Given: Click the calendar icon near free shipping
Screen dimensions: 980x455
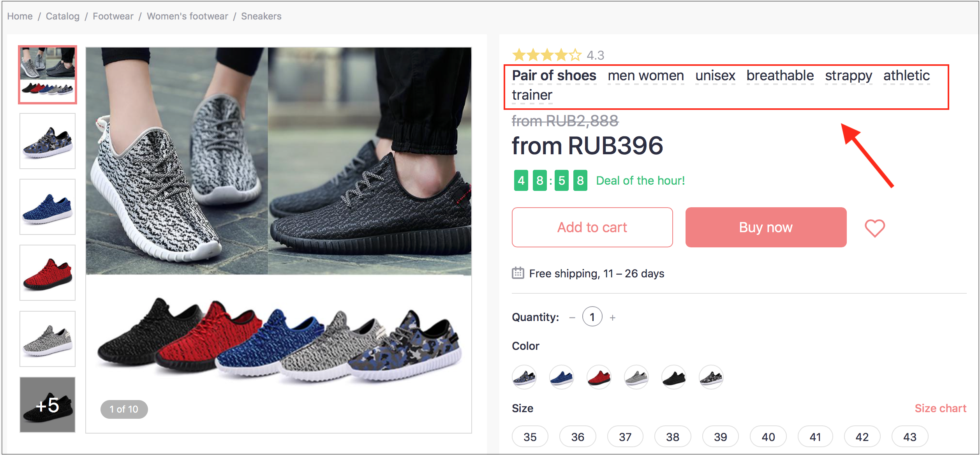Looking at the screenshot, I should coord(518,273).
